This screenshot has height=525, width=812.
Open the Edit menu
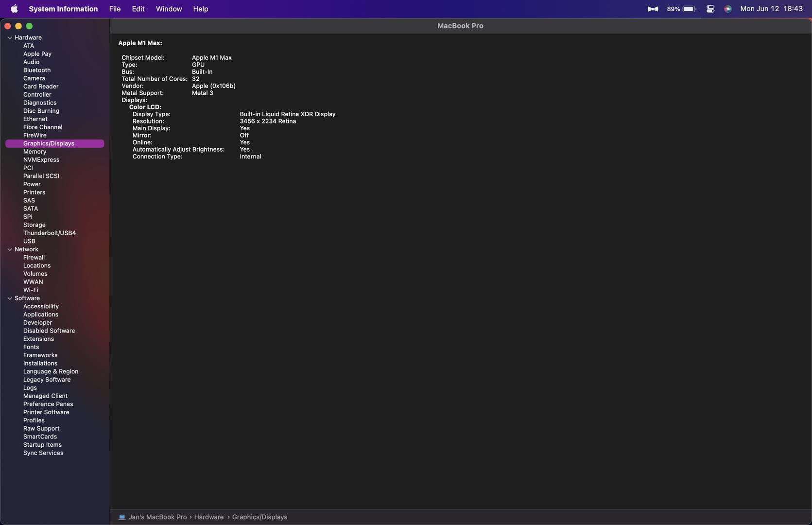click(138, 9)
